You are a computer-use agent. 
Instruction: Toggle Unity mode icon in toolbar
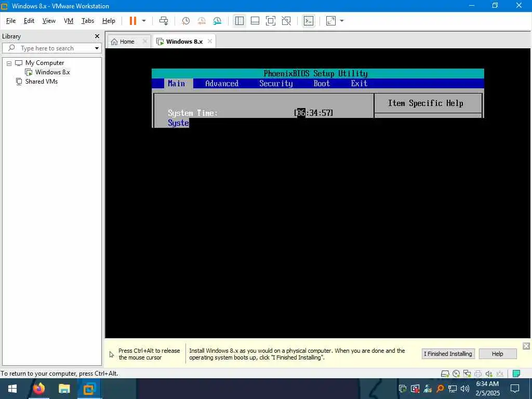[x=286, y=21]
